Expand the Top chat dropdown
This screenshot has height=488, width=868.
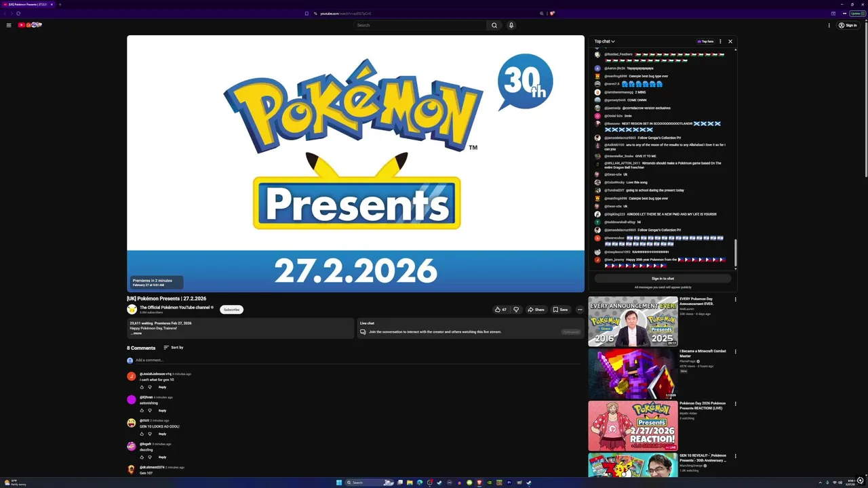click(604, 41)
